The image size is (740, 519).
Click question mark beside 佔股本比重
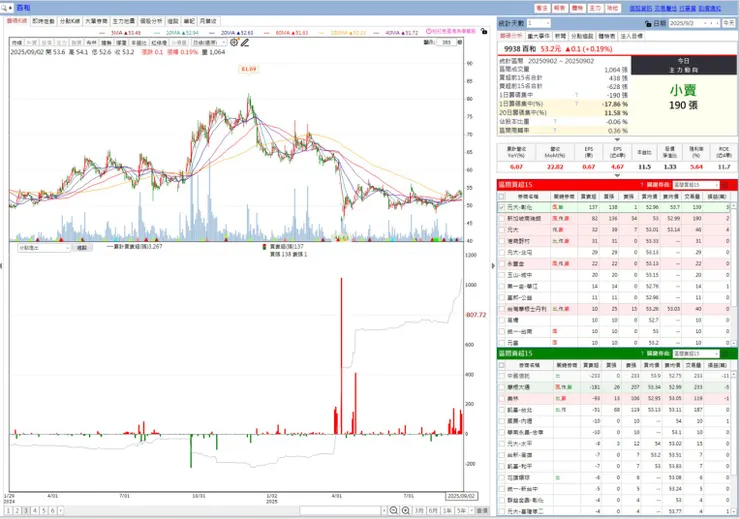pyautogui.click(x=555, y=122)
